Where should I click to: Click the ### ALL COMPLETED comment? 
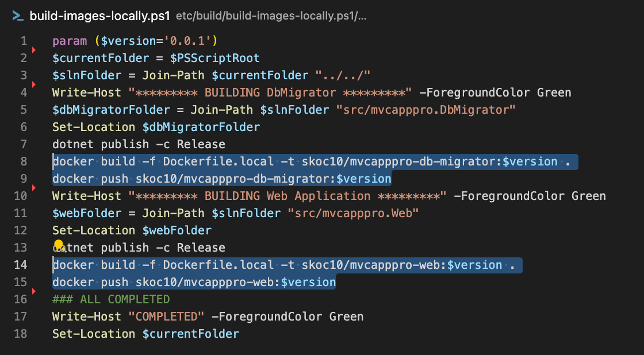pyautogui.click(x=111, y=299)
